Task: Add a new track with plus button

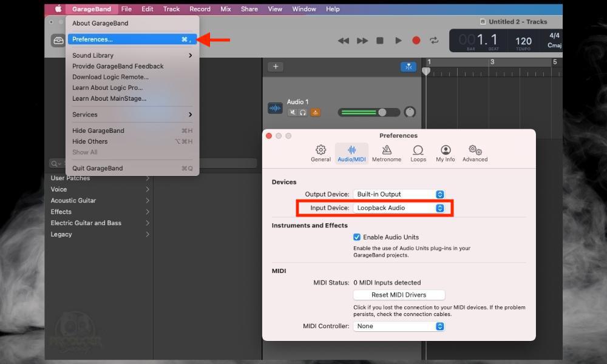Action: 276,67
